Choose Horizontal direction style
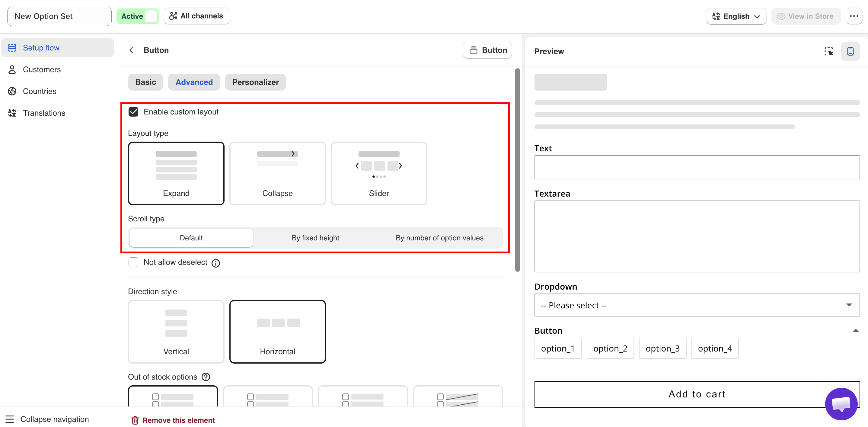 [278, 332]
